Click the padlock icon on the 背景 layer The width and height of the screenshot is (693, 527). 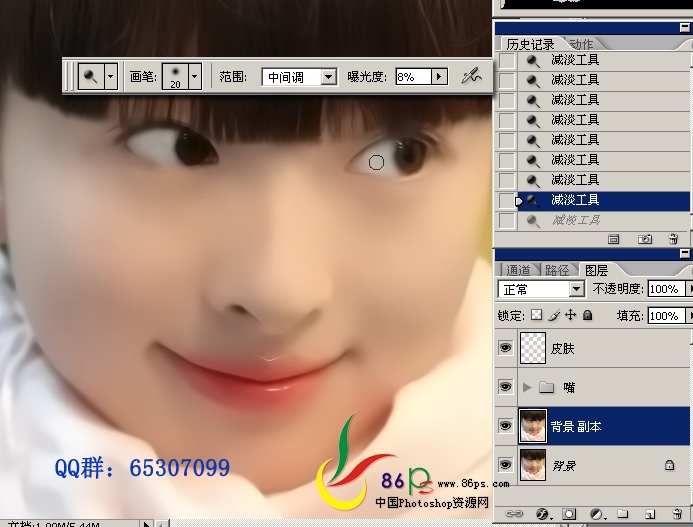coord(669,465)
